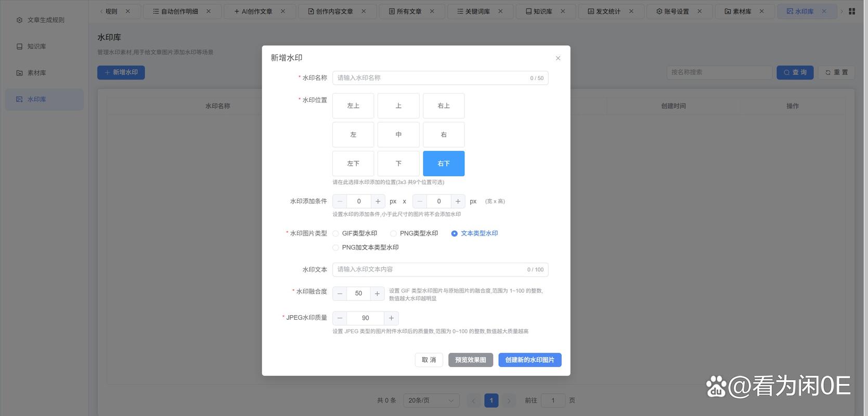The image size is (868, 416).
Task: Close the 发文统计 tab
Action: 631,11
